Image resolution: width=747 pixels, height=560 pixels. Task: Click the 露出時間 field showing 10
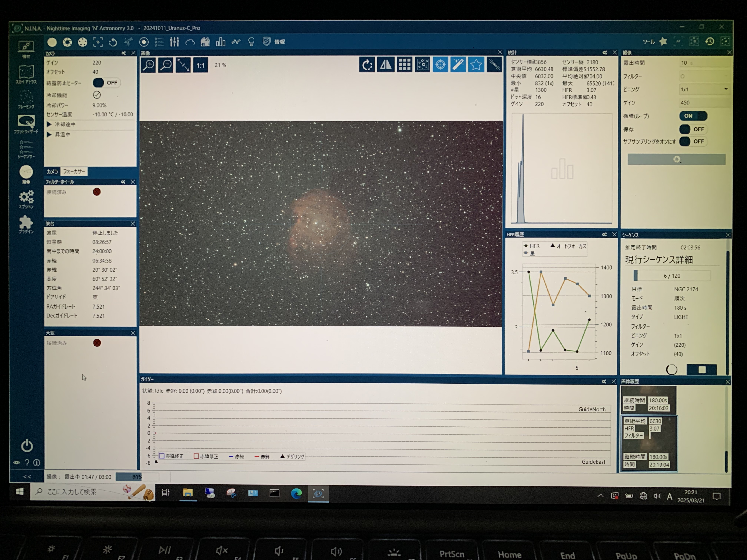(704, 63)
